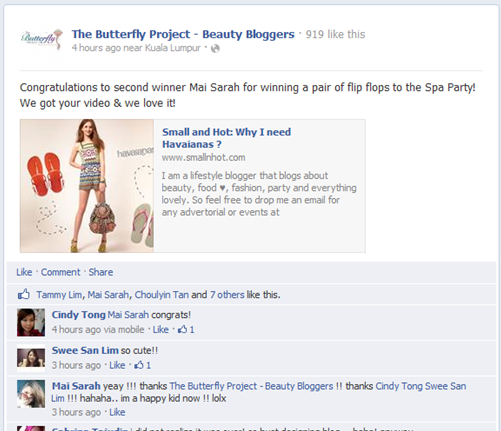Open The Butterfly Project page logo
501x431 pixels.
point(41,40)
